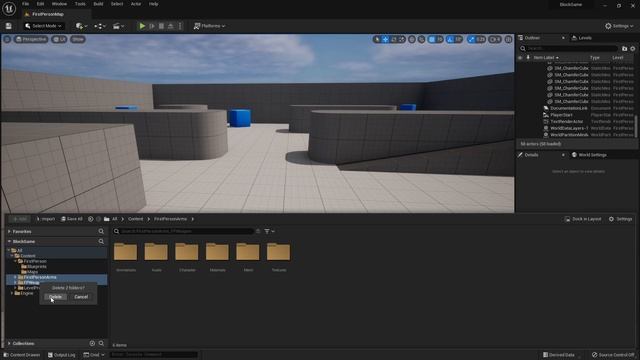Screen dimensions: 640x360
Task: Open viewport options hamburger menu
Action: pyautogui.click(x=7, y=39)
